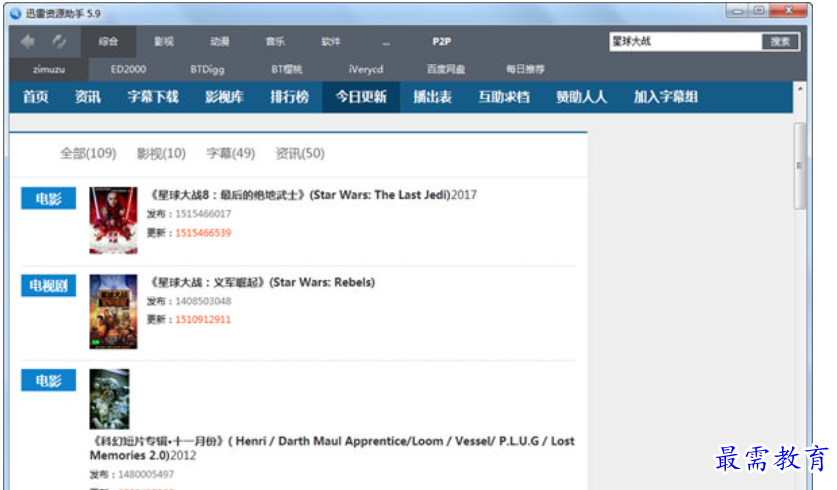The image size is (837, 490).
Task: Click the back arrow icon
Action: click(28, 41)
